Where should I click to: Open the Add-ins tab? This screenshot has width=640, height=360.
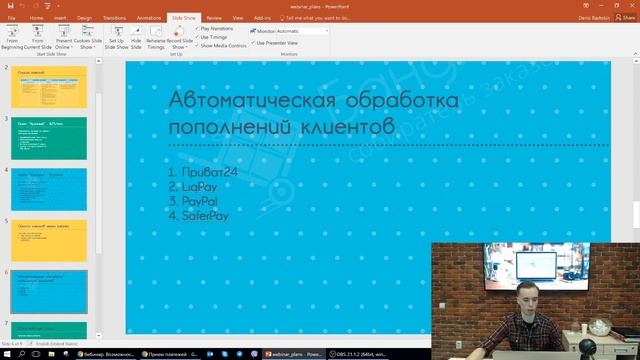click(x=262, y=18)
